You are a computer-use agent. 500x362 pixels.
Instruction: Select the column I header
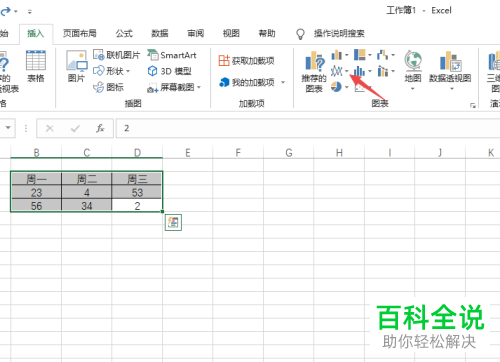(x=389, y=153)
